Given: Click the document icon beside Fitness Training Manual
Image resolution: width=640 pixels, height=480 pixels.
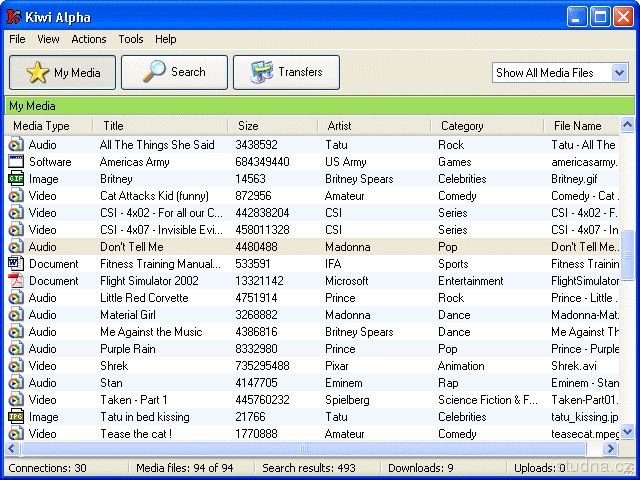Looking at the screenshot, I should click(x=16, y=264).
